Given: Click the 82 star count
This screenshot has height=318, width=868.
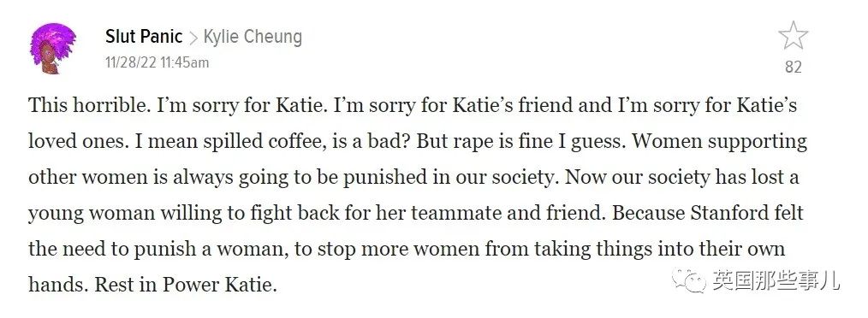Looking at the screenshot, I should coord(793,67).
